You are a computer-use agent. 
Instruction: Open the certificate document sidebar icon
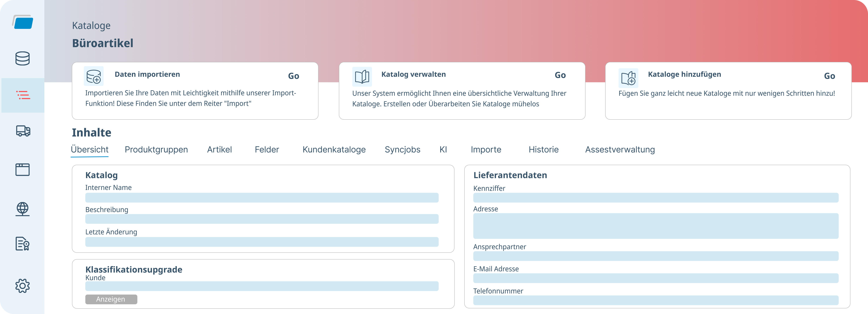click(23, 244)
